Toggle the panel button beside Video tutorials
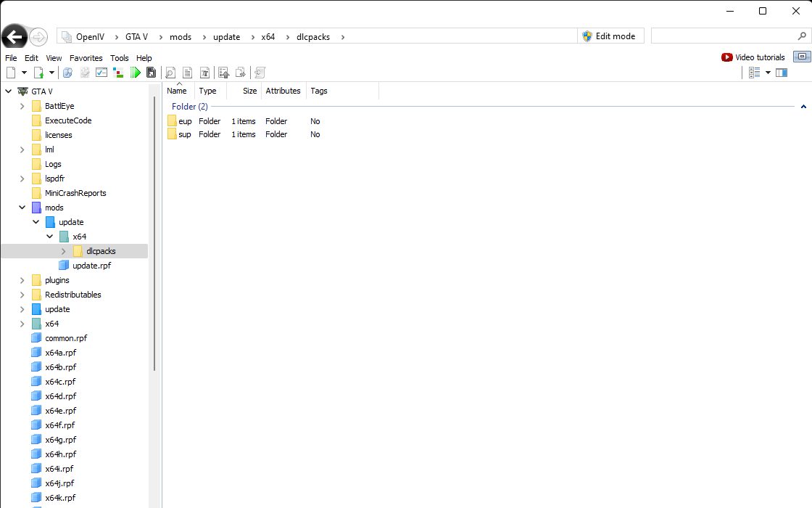The height and width of the screenshot is (508, 812). tap(802, 57)
